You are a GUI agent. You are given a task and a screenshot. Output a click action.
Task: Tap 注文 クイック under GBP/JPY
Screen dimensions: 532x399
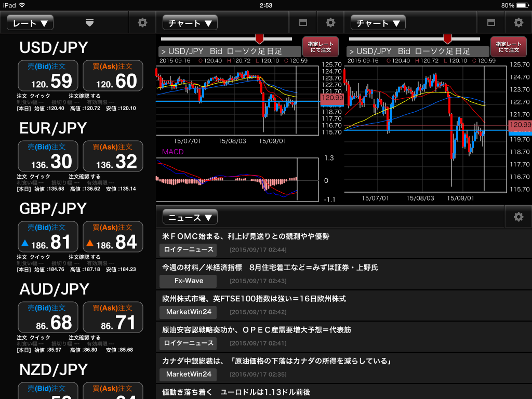(33, 257)
